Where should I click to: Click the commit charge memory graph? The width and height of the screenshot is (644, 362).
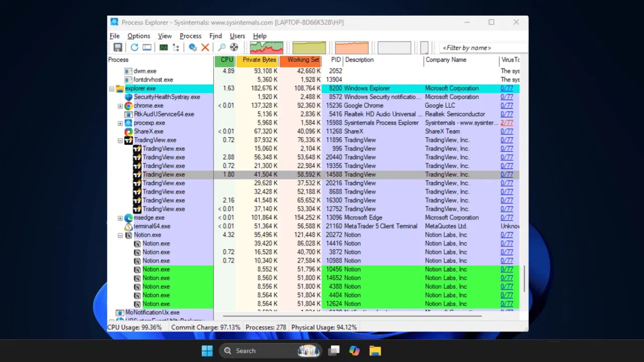click(309, 47)
